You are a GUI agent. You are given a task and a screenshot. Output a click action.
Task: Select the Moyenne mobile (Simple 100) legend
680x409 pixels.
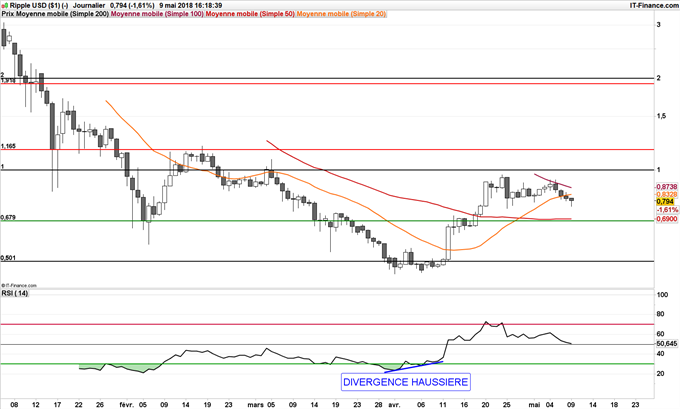pyautogui.click(x=157, y=14)
